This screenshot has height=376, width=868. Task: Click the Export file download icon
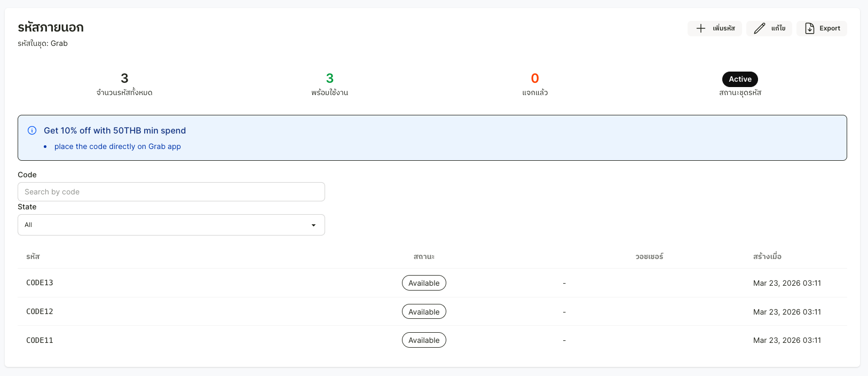809,28
